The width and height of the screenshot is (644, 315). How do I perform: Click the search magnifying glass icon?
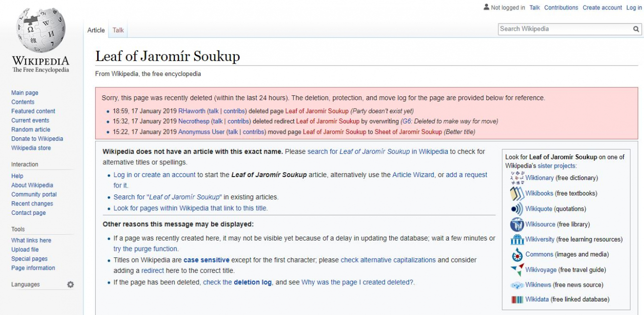(637, 29)
